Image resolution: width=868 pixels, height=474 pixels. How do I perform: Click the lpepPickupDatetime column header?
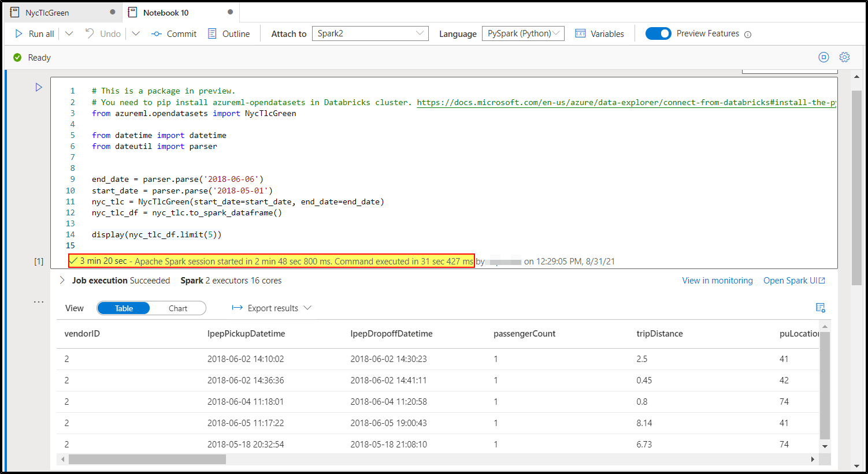click(246, 334)
